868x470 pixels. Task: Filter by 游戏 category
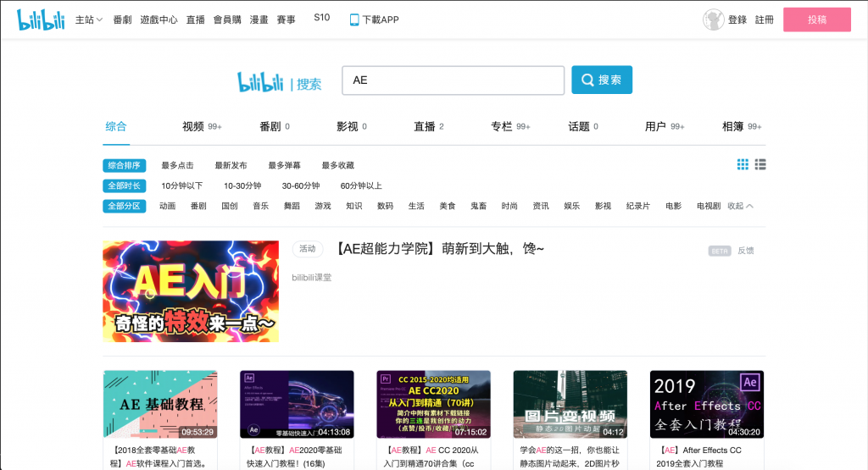[x=323, y=207]
